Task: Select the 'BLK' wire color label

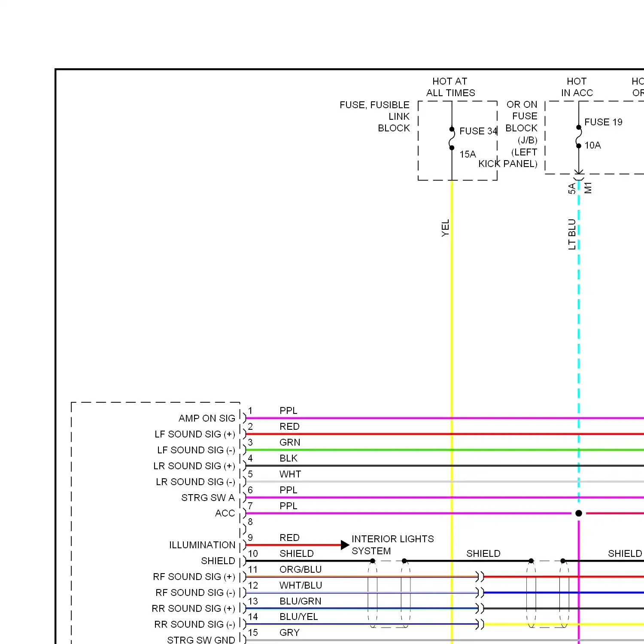Action: [289, 458]
